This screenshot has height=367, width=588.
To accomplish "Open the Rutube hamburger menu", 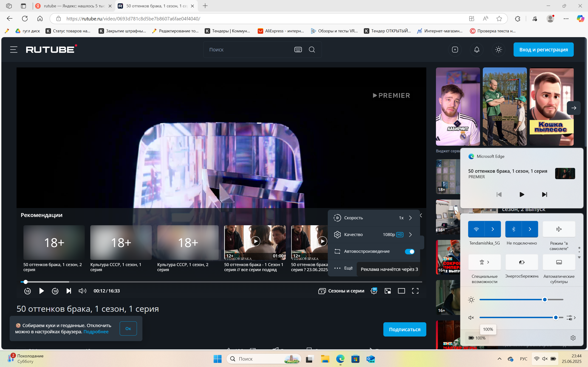I will tap(14, 50).
